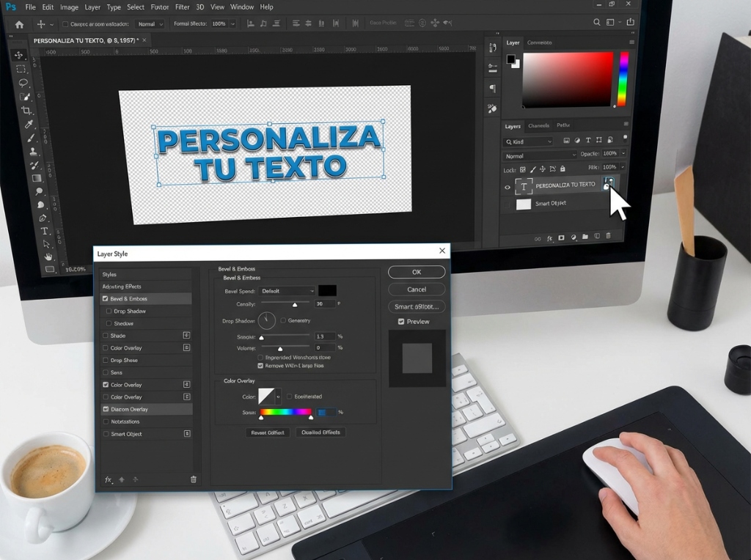
Task: Switch to the Chaneels tab
Action: [x=538, y=125]
